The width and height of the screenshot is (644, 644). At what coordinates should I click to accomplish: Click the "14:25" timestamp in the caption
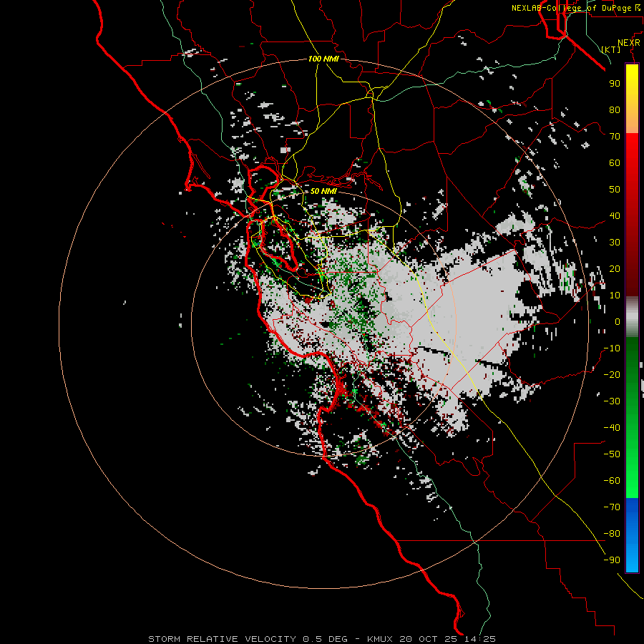pyautogui.click(x=479, y=639)
